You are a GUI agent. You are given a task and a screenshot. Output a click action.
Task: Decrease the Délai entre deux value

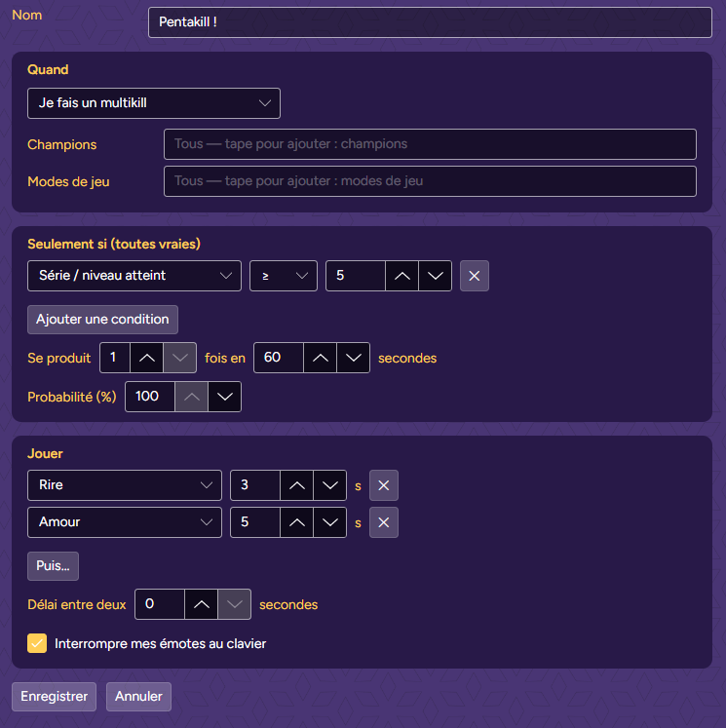234,604
